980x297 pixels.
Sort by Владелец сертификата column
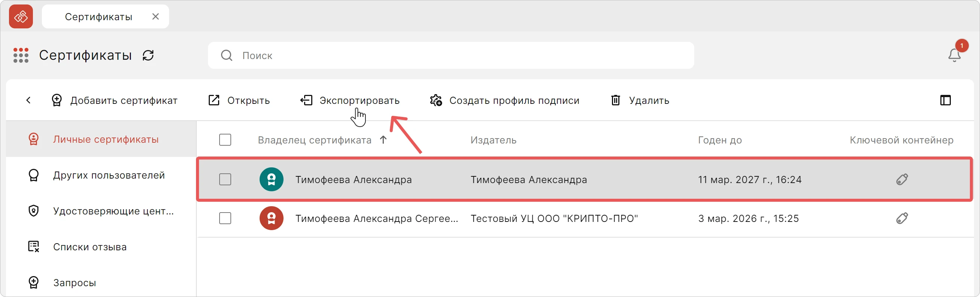coord(315,140)
